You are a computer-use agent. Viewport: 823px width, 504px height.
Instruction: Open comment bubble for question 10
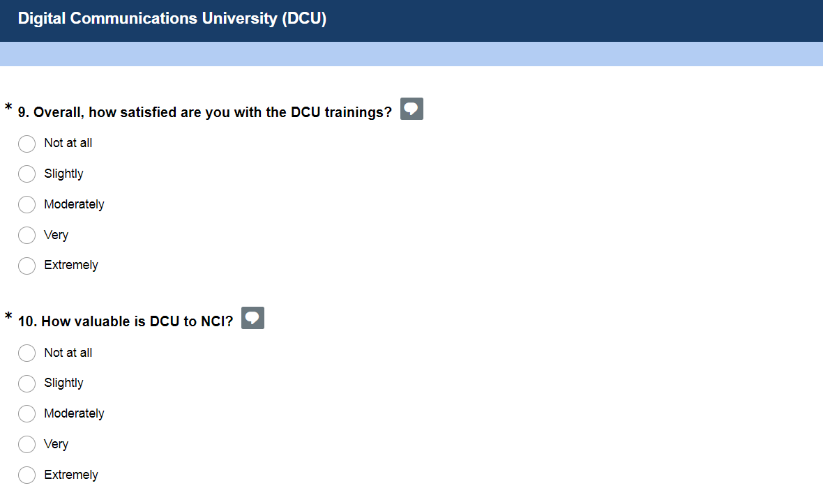[252, 319]
